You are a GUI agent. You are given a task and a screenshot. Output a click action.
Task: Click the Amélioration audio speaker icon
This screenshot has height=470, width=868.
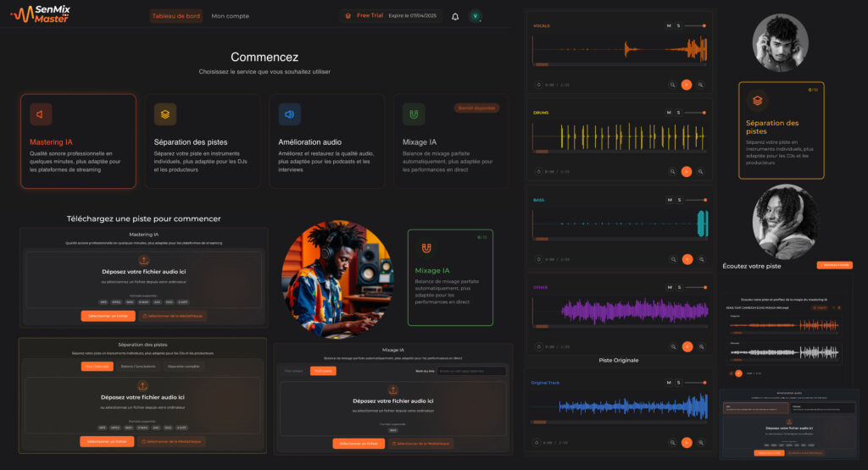pyautogui.click(x=289, y=114)
